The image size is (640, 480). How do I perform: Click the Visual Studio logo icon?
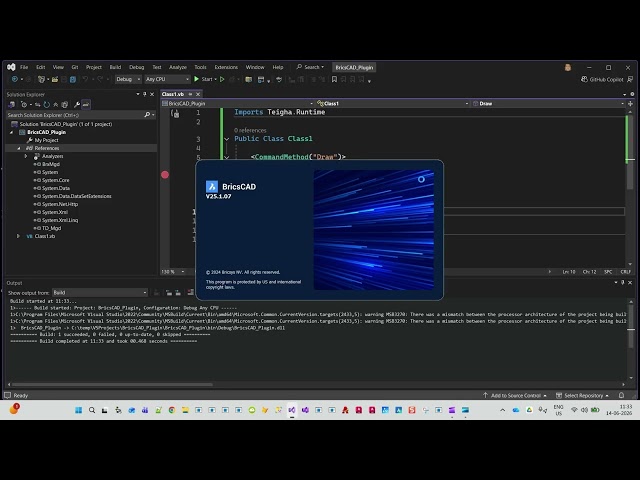click(x=11, y=67)
